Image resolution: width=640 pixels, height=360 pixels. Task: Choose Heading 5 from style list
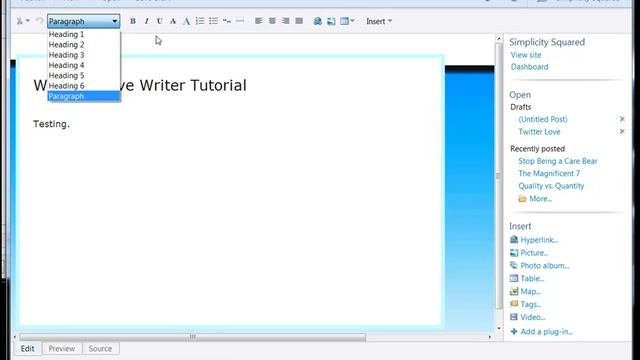point(84,76)
